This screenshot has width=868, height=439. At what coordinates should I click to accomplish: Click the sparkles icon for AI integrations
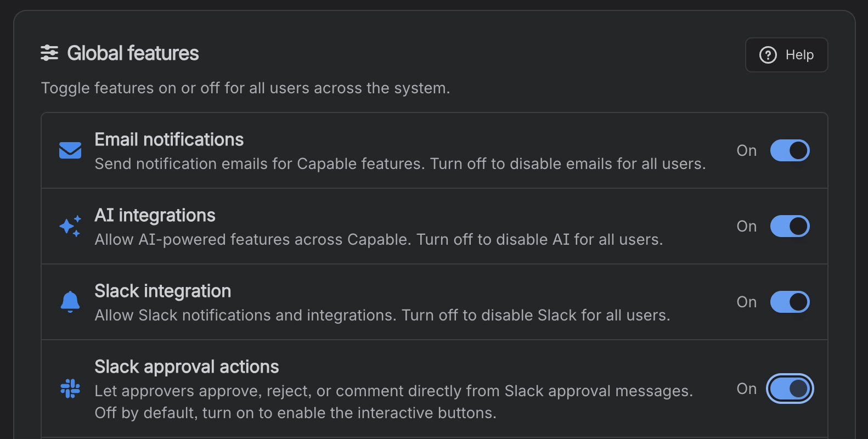[x=70, y=226]
